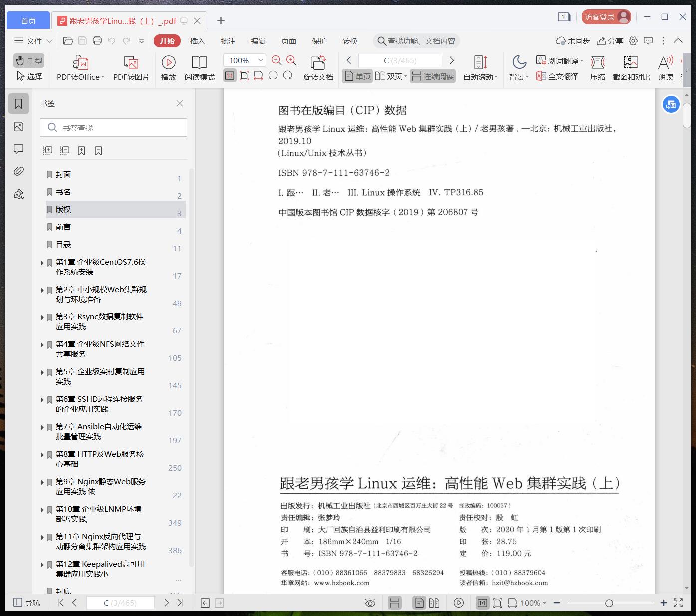Viewport: 696px width, 616px height.
Task: Toggle 连续阅读 continuous reading
Action: pyautogui.click(x=433, y=76)
